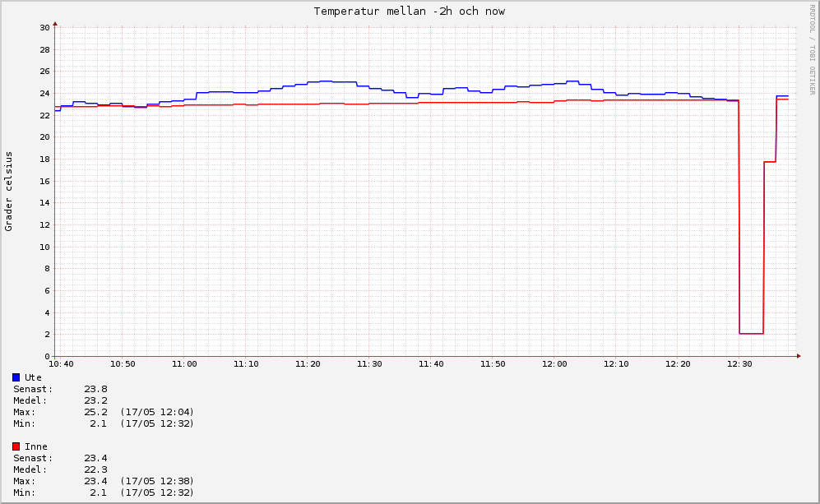Screen dimensions: 820x504
Task: Click the 12:00 time axis label
Action: pyautogui.click(x=554, y=363)
